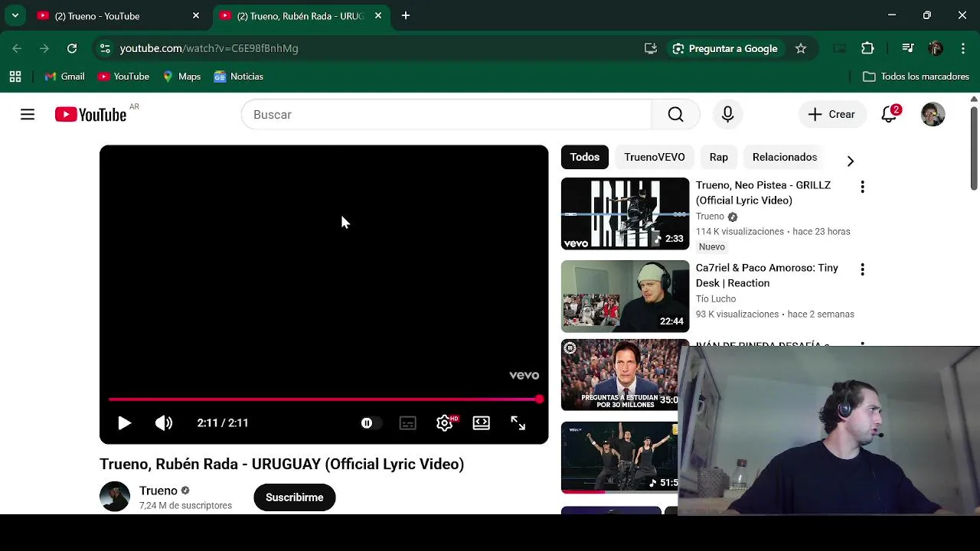Open player settings gear icon
980x551 pixels.
pyautogui.click(x=445, y=423)
